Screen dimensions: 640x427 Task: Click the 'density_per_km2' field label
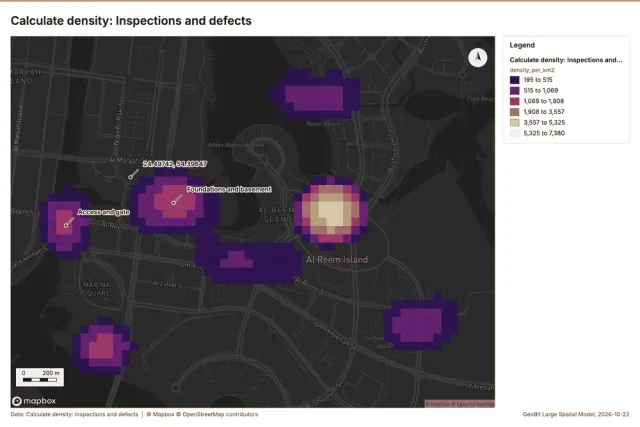tap(532, 70)
